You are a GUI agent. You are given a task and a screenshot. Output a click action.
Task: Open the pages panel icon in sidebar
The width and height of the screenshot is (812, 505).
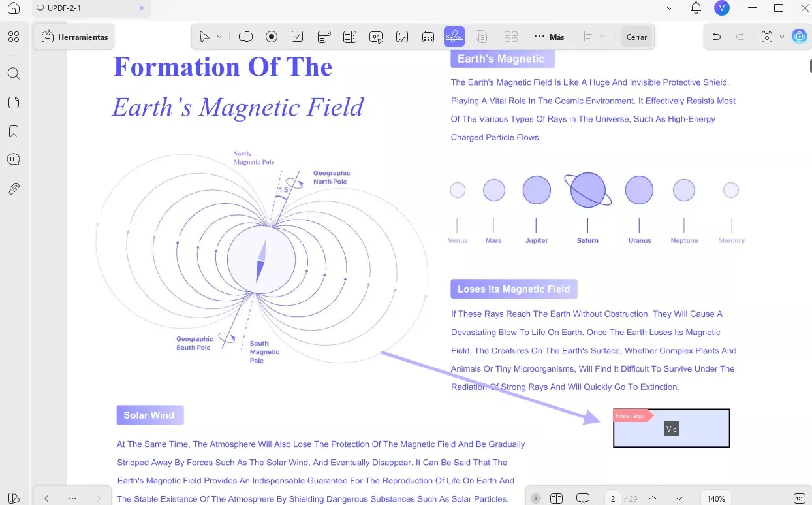[14, 103]
